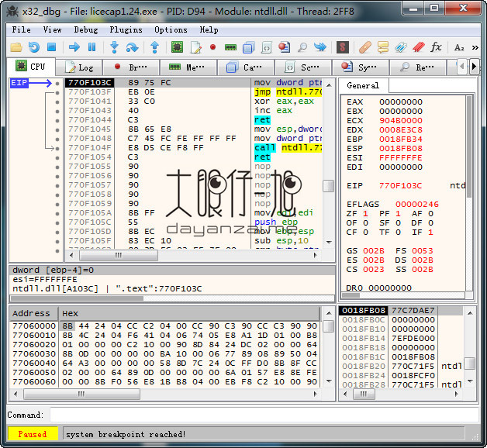Switch to the Call Stack tab
487x448 pixels.
point(245,67)
